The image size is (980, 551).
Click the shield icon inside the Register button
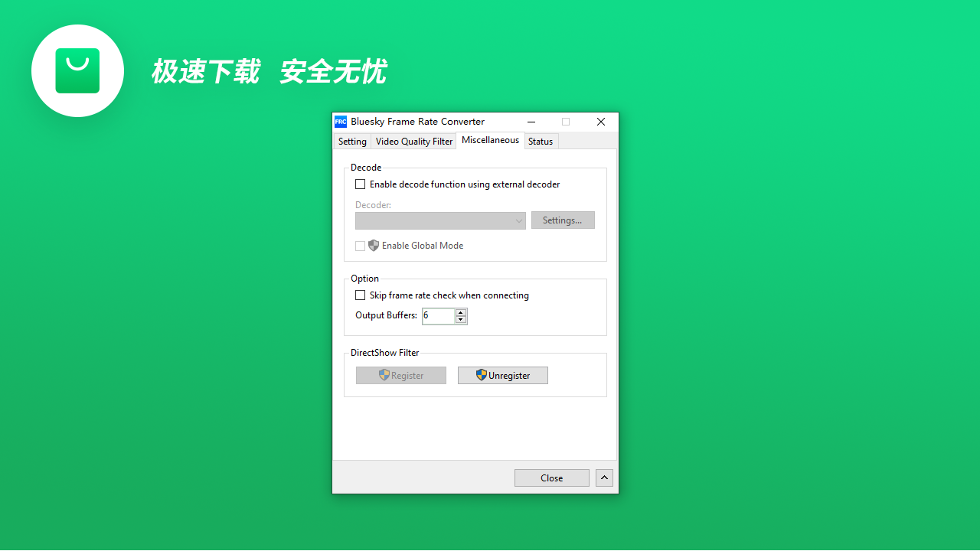(x=384, y=375)
